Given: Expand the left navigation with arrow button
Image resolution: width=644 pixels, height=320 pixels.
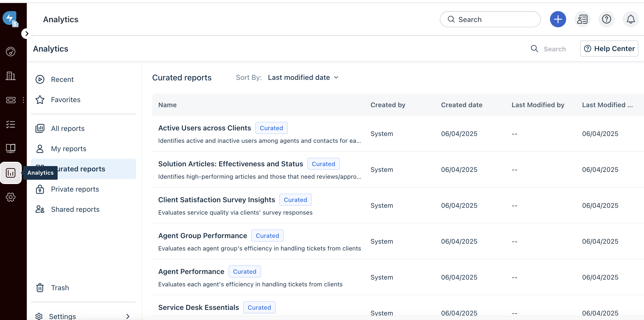Looking at the screenshot, I should click(x=27, y=34).
